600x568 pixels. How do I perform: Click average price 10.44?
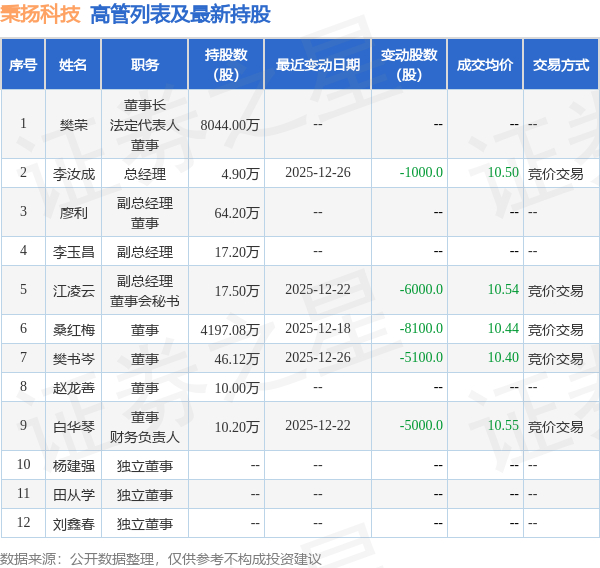(503, 328)
